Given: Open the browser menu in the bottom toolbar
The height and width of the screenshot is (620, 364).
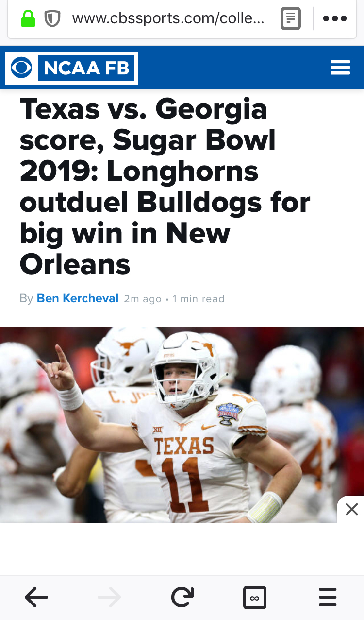Looking at the screenshot, I should click(x=328, y=598).
